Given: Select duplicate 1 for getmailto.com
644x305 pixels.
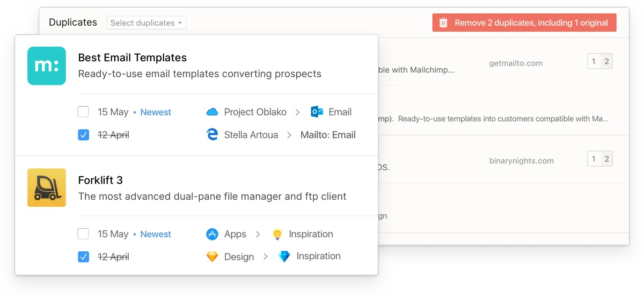Looking at the screenshot, I should point(594,61).
